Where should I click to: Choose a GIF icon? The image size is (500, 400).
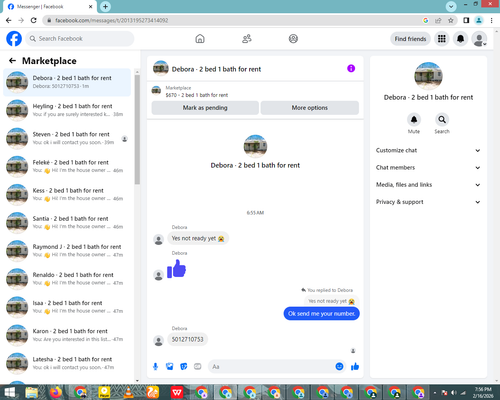[198, 367]
